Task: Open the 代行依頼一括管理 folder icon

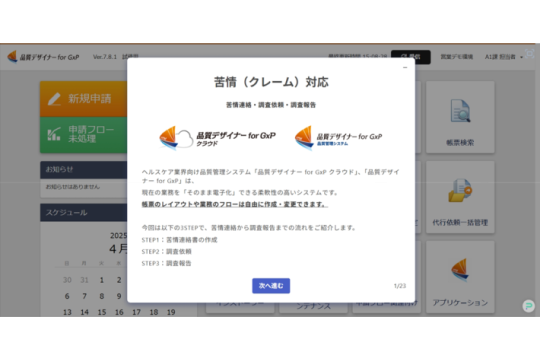Action: coord(460,190)
